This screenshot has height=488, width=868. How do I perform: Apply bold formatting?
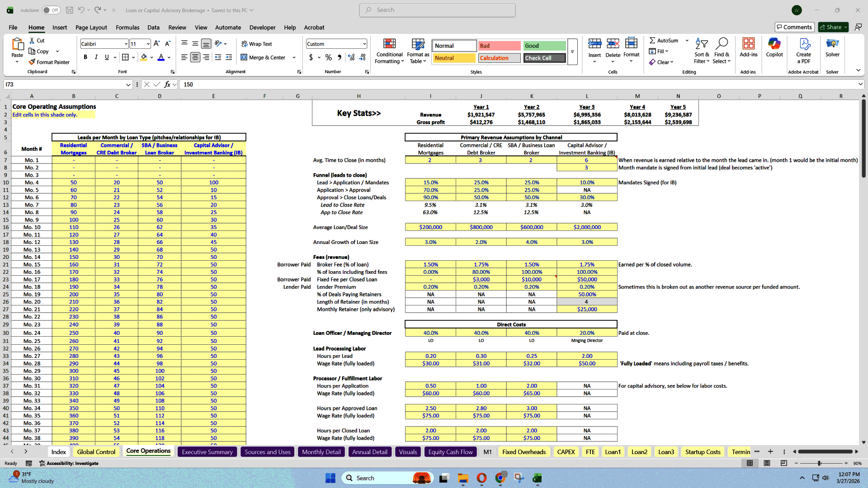(x=85, y=57)
